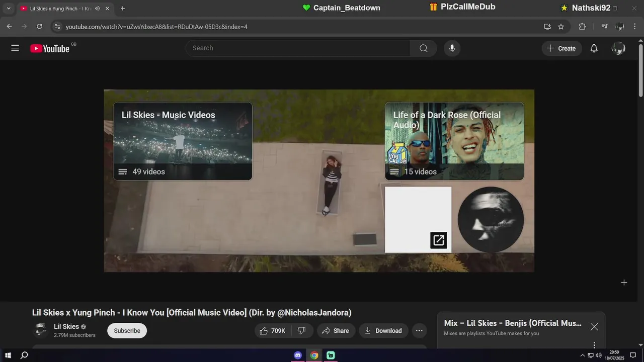Mute the tab via its speaker icon
This screenshot has width=644, height=362.
click(97, 9)
